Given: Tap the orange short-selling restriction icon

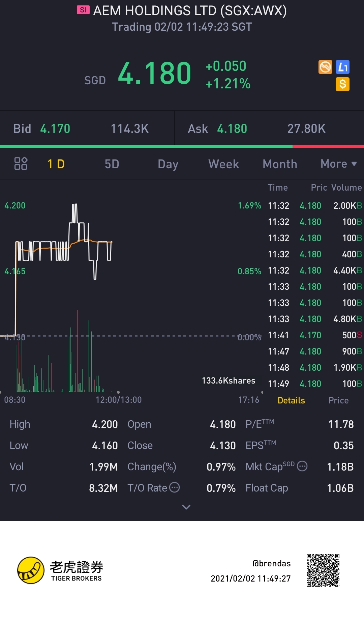Looking at the screenshot, I should 325,67.
